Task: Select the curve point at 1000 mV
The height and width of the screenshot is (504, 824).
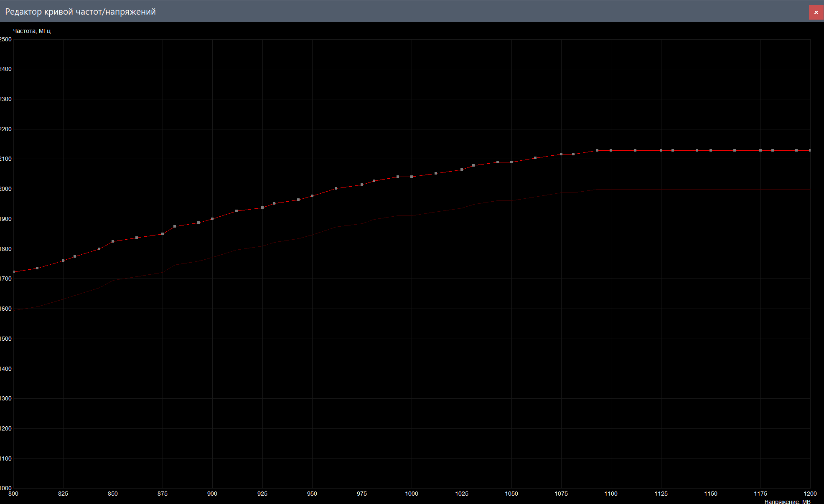Action: point(412,177)
